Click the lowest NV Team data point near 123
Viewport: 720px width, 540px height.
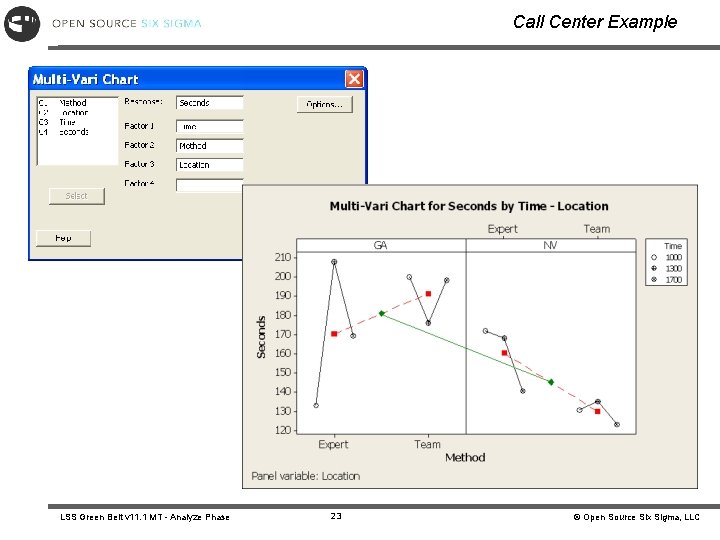(x=617, y=425)
